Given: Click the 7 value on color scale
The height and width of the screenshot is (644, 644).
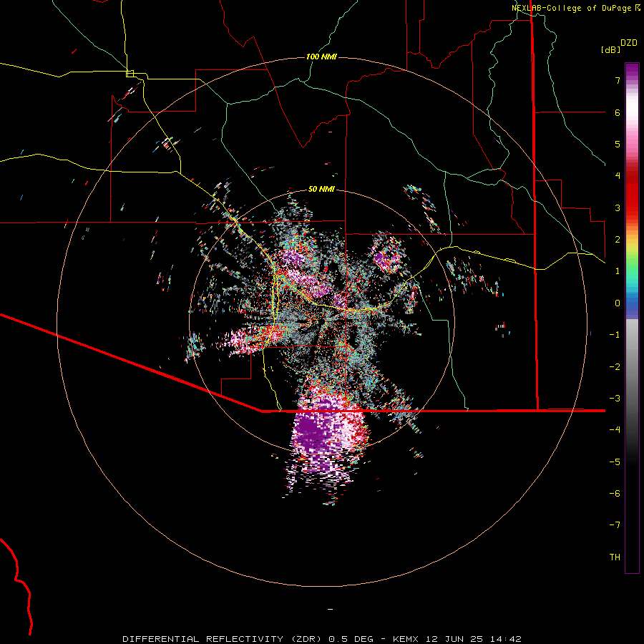Looking at the screenshot, I should click(618, 80).
